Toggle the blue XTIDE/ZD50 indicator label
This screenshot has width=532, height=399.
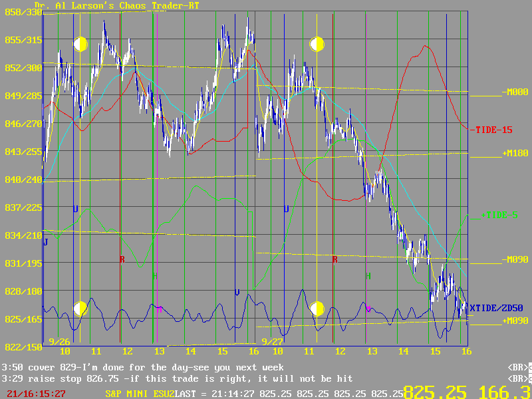click(x=499, y=307)
